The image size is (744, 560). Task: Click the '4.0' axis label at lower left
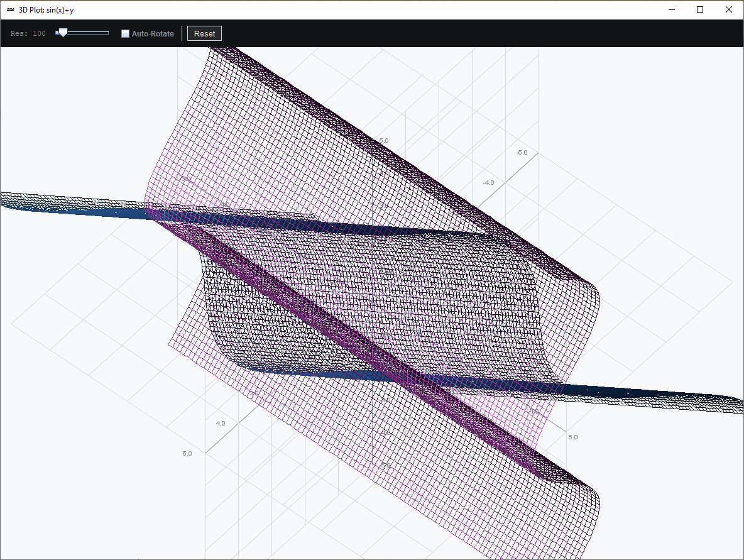click(x=221, y=424)
